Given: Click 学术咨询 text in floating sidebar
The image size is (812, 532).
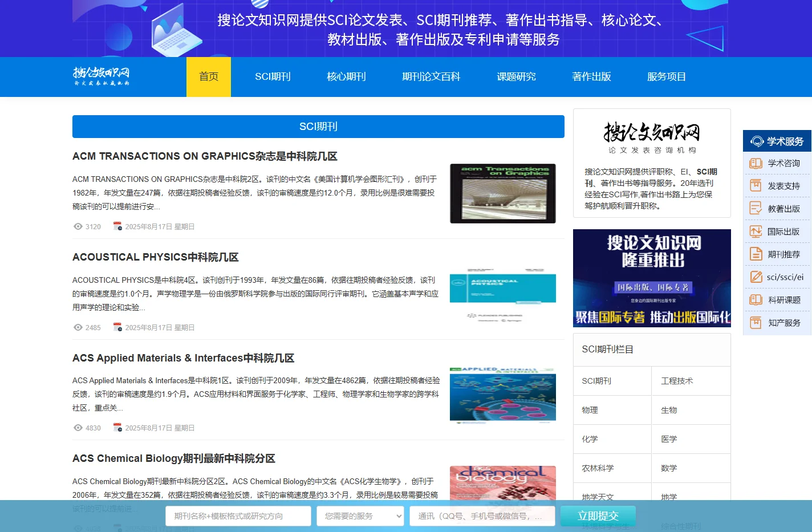Looking at the screenshot, I should point(783,163).
